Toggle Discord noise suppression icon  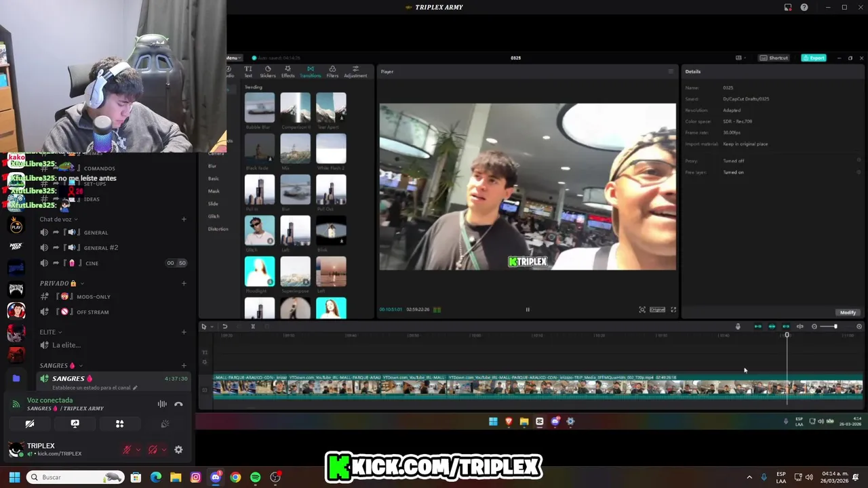pyautogui.click(x=162, y=404)
